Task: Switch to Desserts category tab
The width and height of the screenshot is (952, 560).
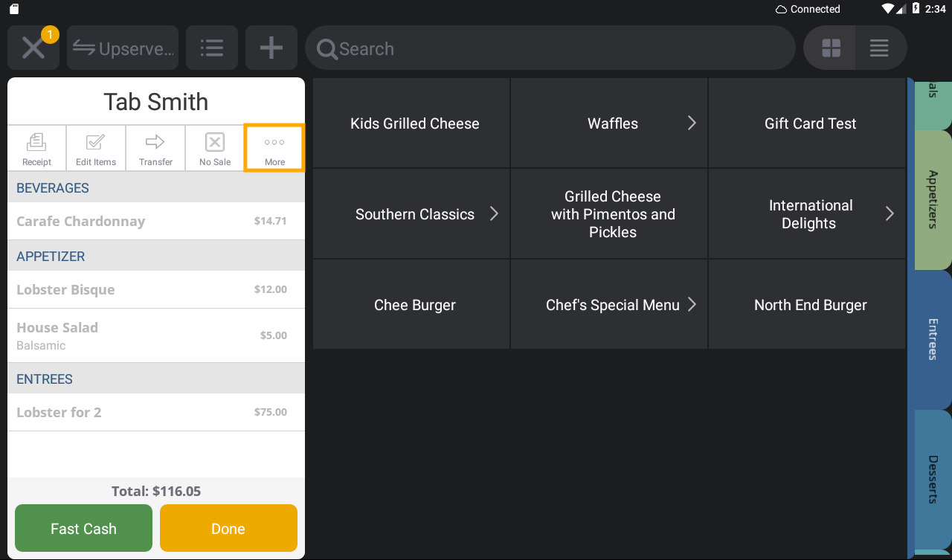Action: click(x=932, y=479)
